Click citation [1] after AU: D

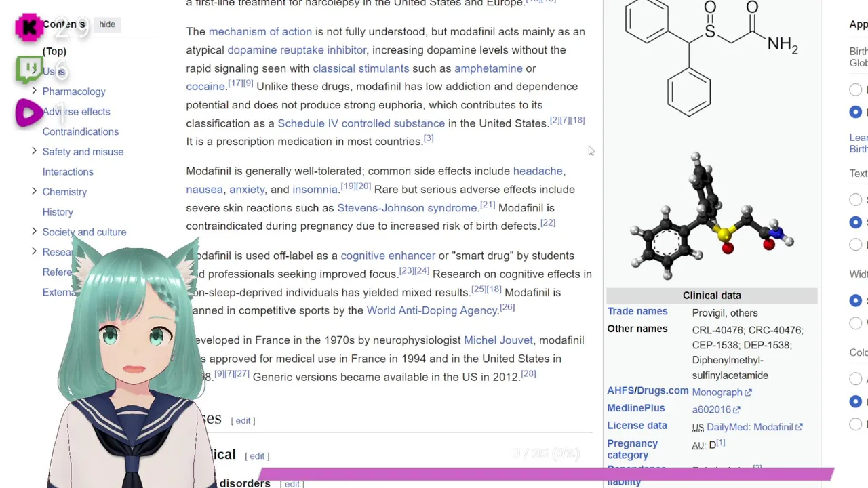721,443
